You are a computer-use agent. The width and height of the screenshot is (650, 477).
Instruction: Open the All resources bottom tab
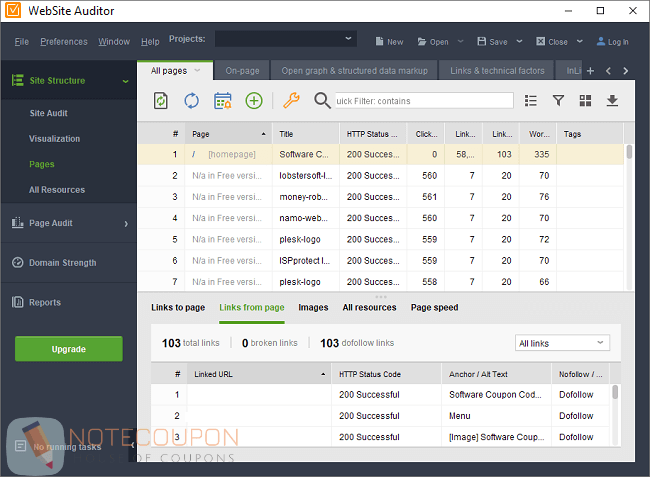click(x=369, y=308)
